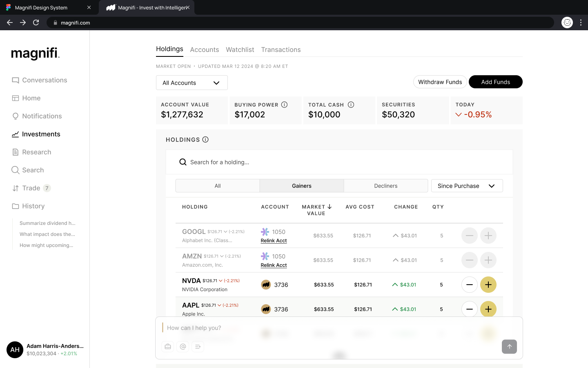588x368 pixels.
Task: Click the Account Value $1,277,632 figure
Action: [x=182, y=114]
